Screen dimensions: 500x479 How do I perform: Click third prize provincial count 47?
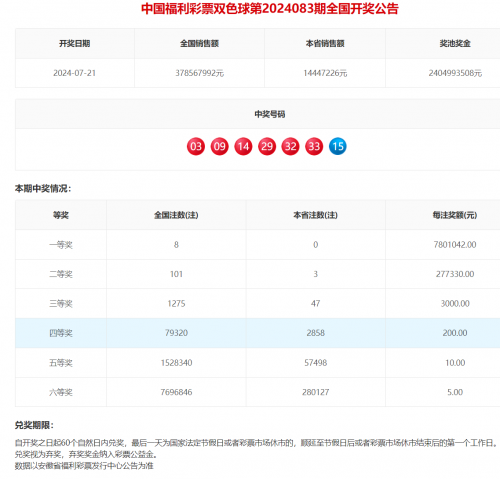point(315,304)
